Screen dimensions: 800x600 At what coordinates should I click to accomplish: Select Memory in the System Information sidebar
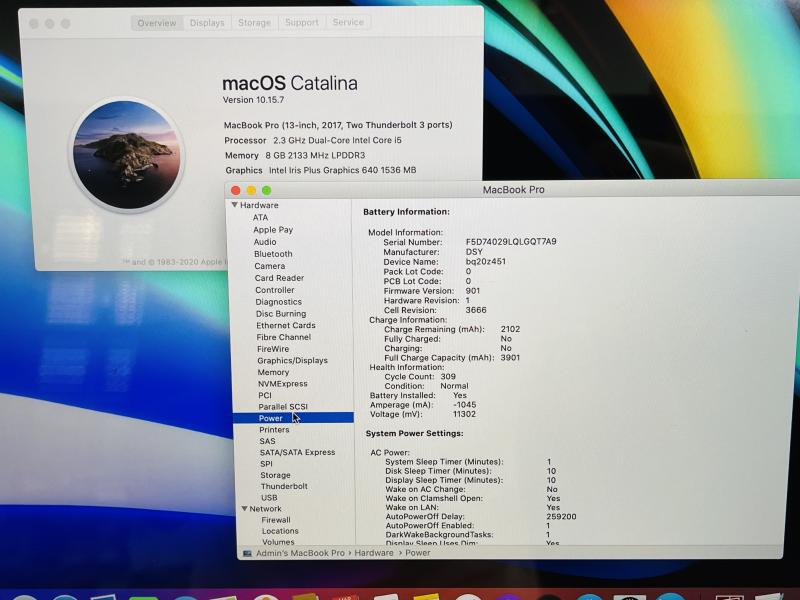(x=273, y=372)
